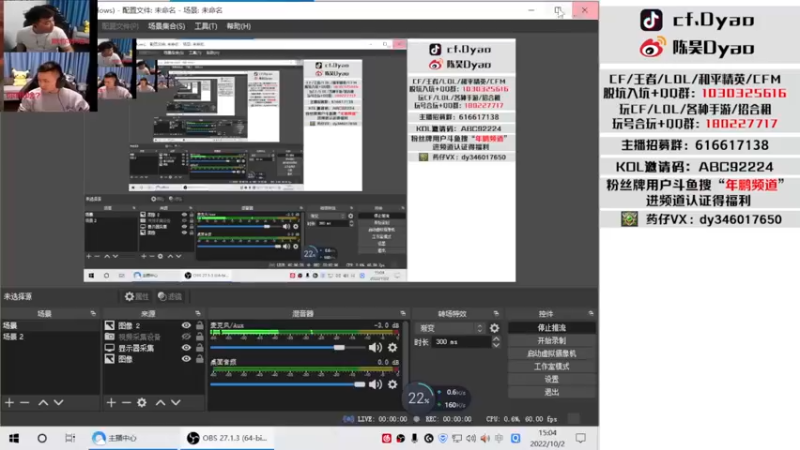Open 配置文件(P) menu

coord(120,26)
